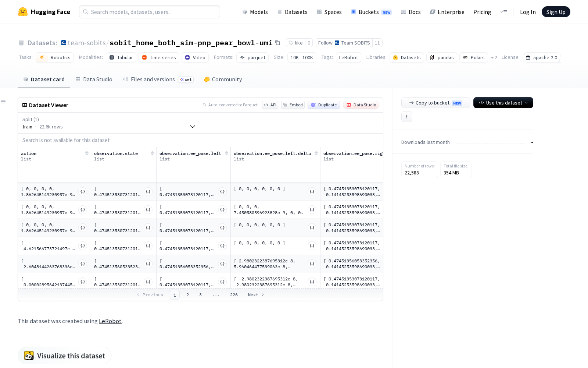This screenshot has height=368, width=588.
Task: Go to the Next page
Action: (x=256, y=295)
